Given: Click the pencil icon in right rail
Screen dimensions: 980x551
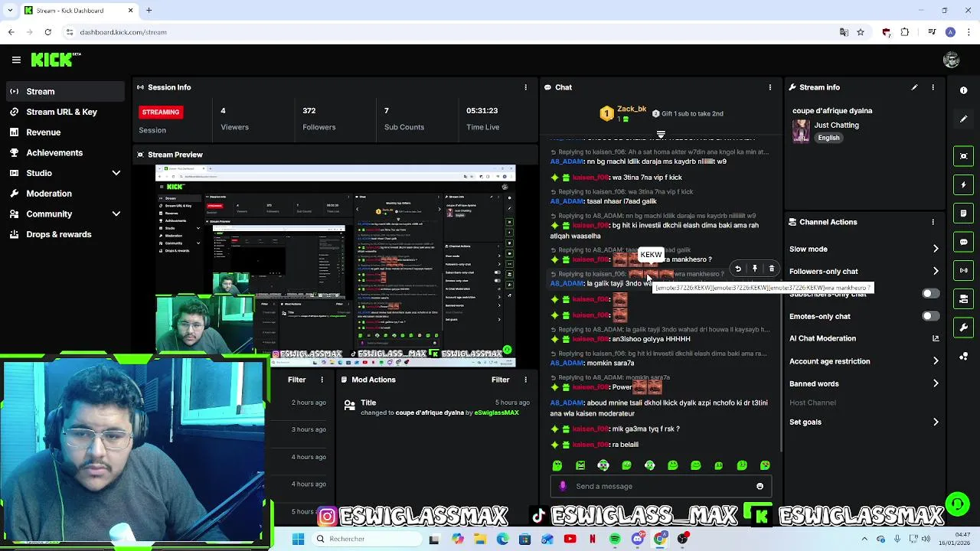Looking at the screenshot, I should (x=963, y=119).
